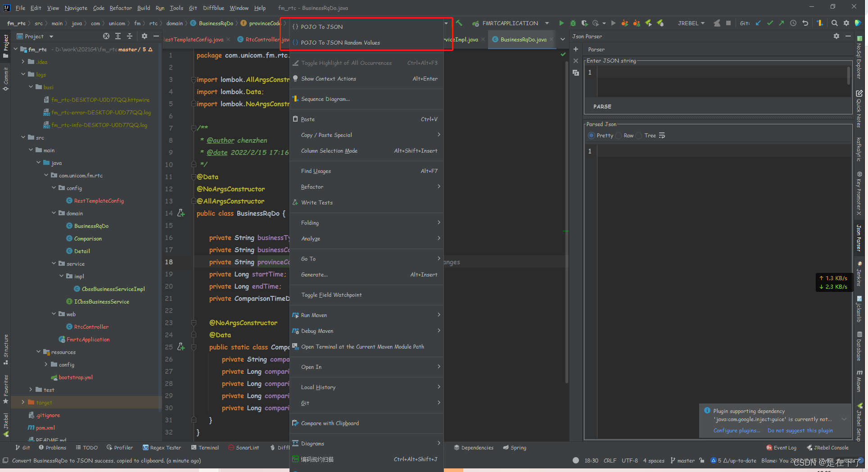This screenshot has width=868, height=472.
Task: Switch to the BusinessRqDo.java editor tab
Action: click(523, 40)
